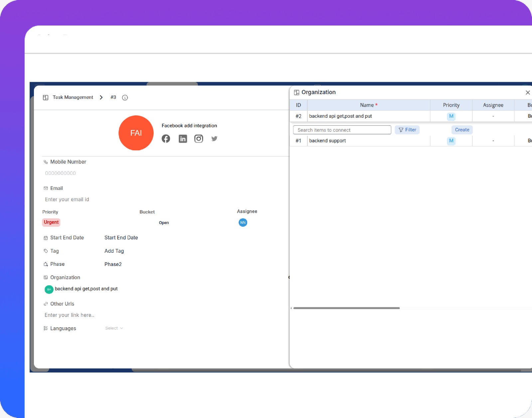Image resolution: width=532 pixels, height=418 pixels.
Task: Expand the breadcrumb chevron after Task Management
Action: pyautogui.click(x=101, y=97)
